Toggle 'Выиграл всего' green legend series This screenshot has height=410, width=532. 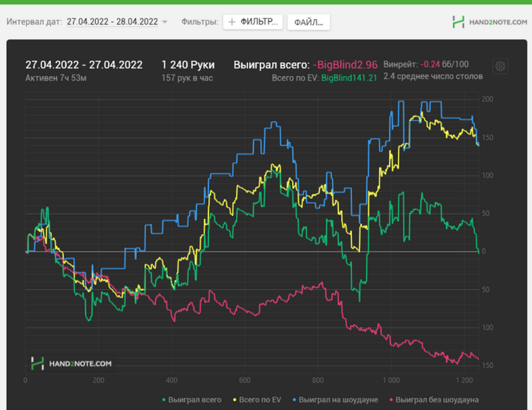192,400
